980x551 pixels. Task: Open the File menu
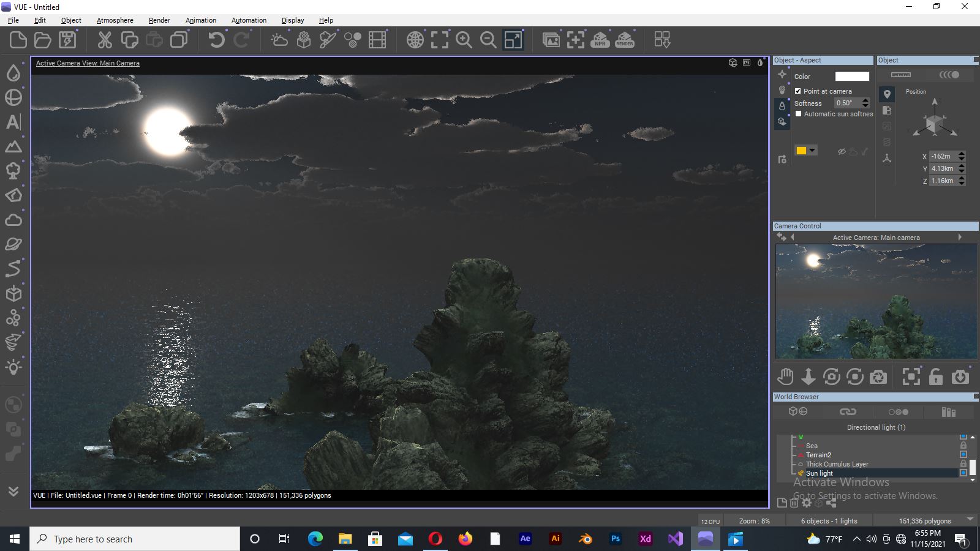13,20
